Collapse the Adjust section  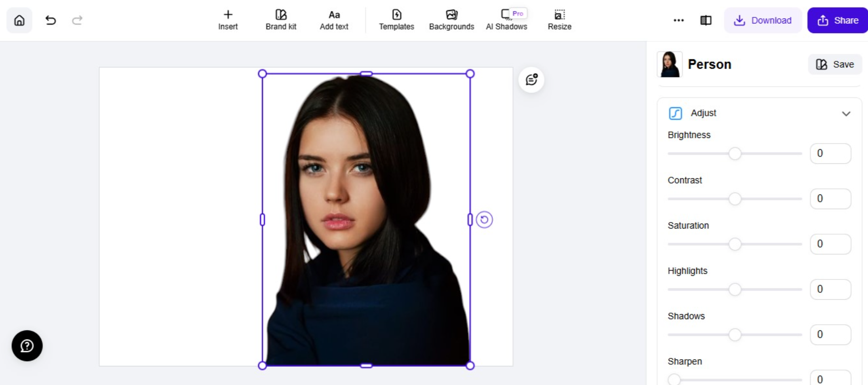click(x=847, y=114)
